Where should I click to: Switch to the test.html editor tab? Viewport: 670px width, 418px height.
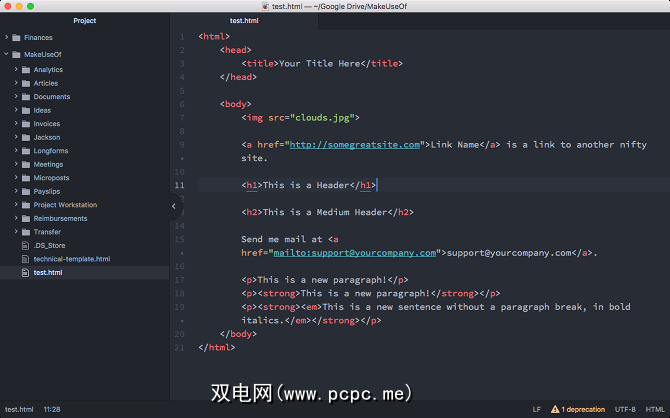click(x=244, y=20)
